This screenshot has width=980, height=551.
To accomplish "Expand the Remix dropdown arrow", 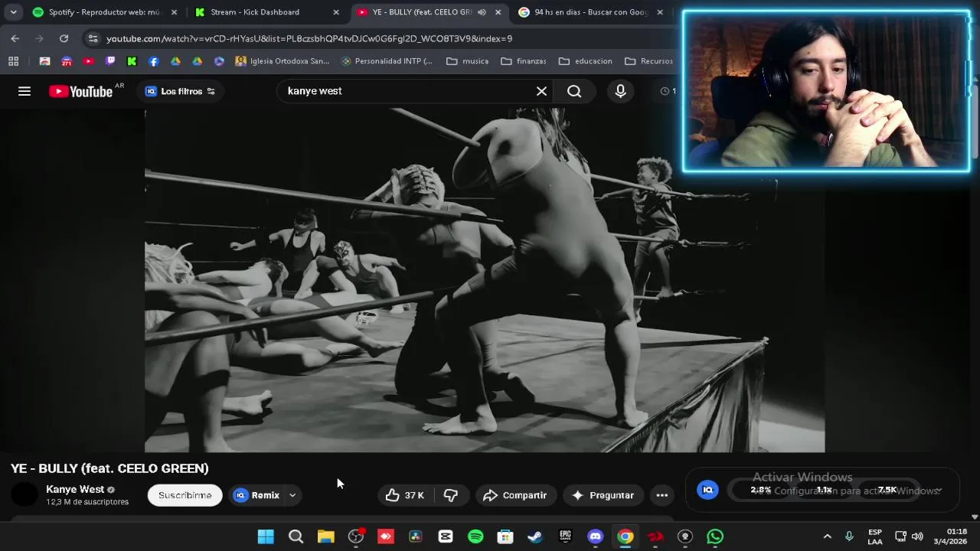I will click(x=292, y=495).
